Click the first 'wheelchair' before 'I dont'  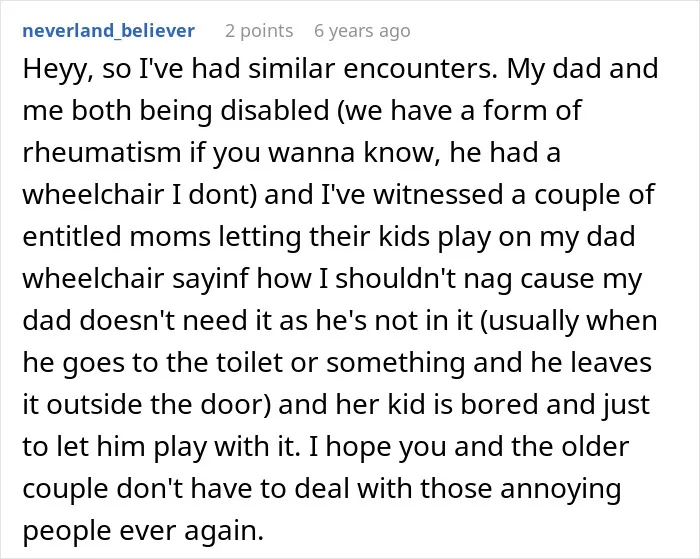93,195
